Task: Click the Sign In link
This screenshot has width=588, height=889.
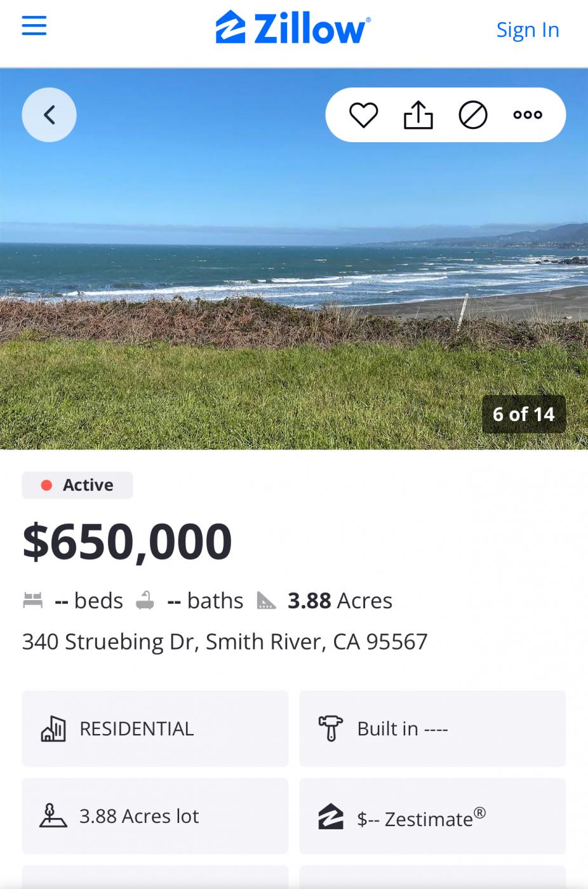Action: [527, 29]
